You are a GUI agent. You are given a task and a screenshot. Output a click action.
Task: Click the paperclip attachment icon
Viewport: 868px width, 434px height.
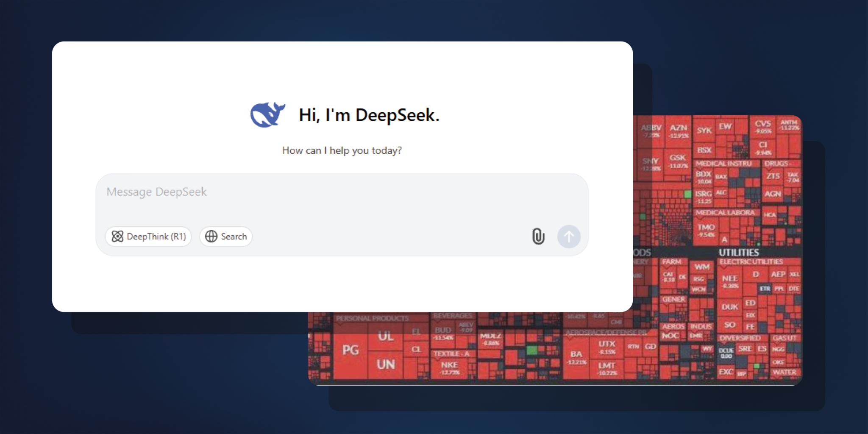[538, 236]
